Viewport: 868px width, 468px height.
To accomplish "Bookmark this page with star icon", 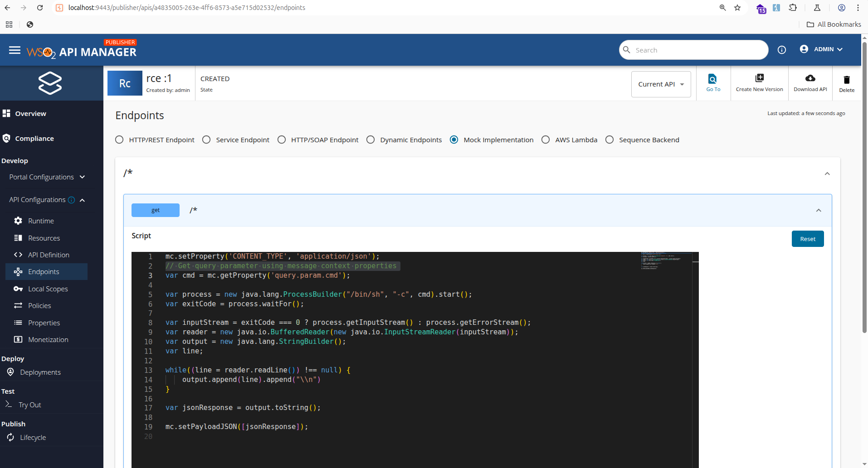I will pyautogui.click(x=737, y=8).
